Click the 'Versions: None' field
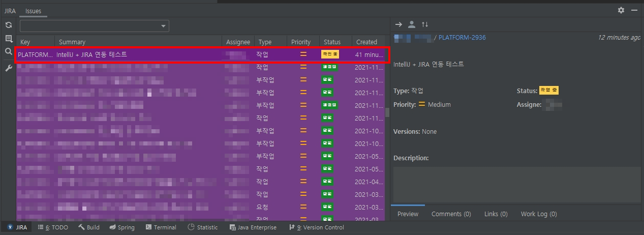Screen dimensions: 644x235 coord(415,132)
